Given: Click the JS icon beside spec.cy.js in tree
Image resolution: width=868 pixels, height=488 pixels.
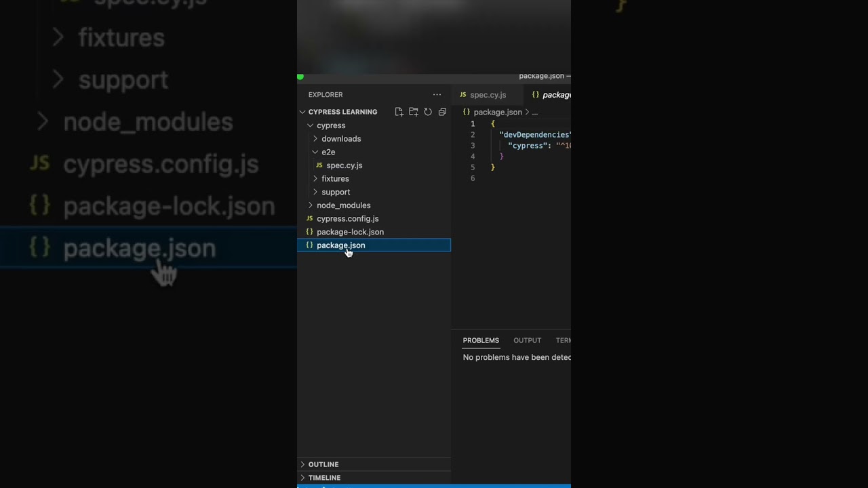Looking at the screenshot, I should [319, 165].
